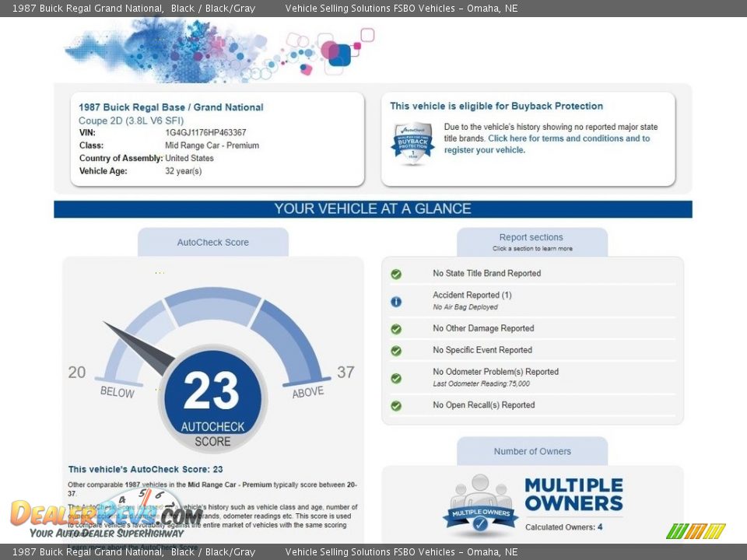
Task: Click the decorative blue splash header image
Action: pyautogui.click(x=219, y=51)
